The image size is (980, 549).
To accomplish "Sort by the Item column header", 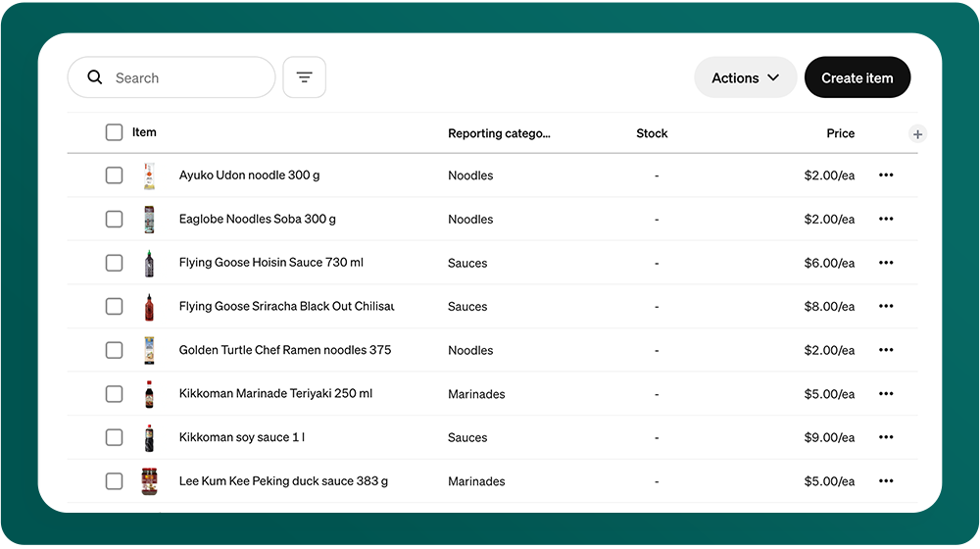I will [144, 132].
